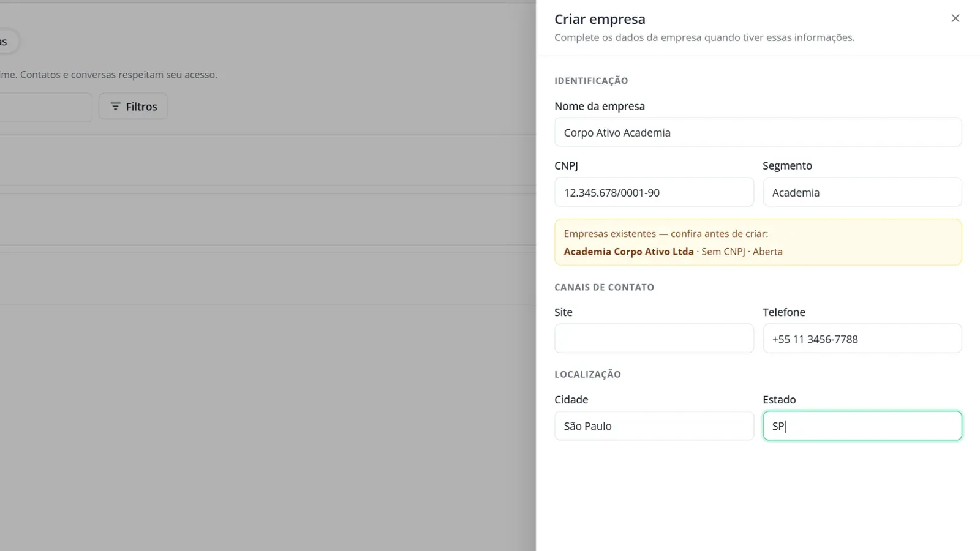
Task: Click the LOCALIZAÇÃO section label
Action: click(x=587, y=374)
